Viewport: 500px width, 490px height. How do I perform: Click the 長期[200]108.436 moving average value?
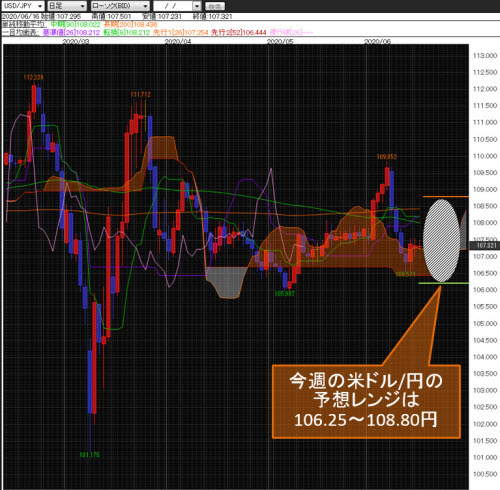[x=130, y=24]
